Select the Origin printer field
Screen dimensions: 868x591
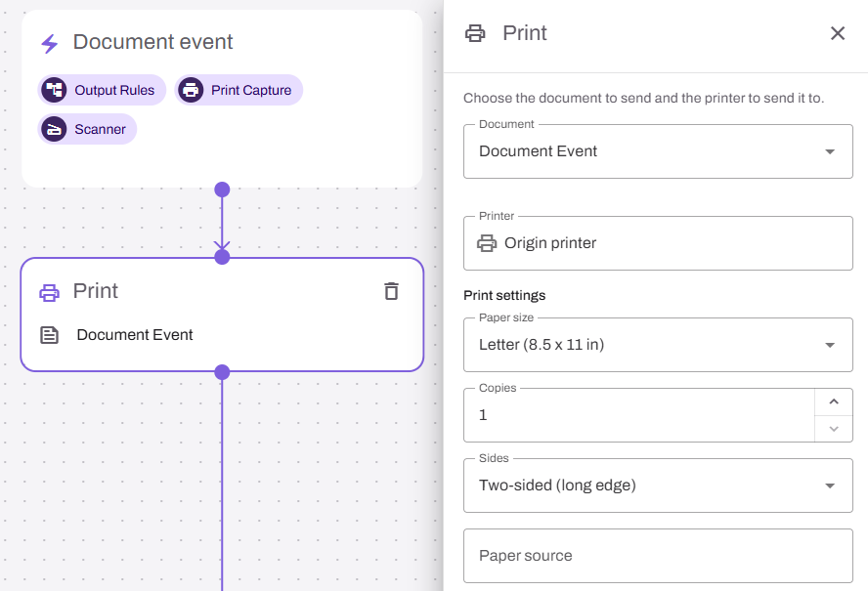point(658,243)
